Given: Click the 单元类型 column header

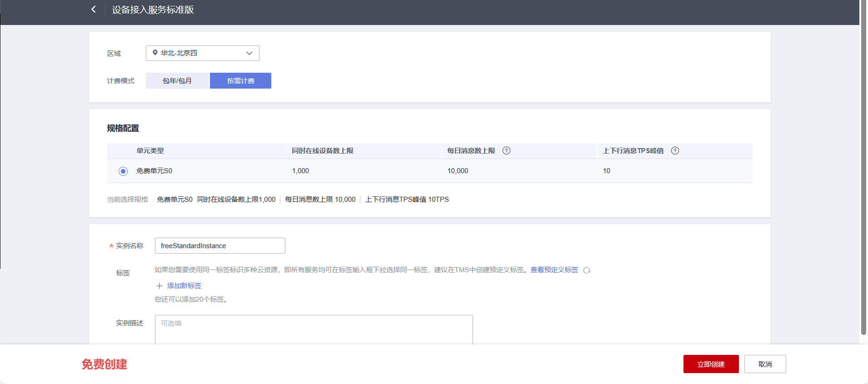Looking at the screenshot, I should [150, 151].
